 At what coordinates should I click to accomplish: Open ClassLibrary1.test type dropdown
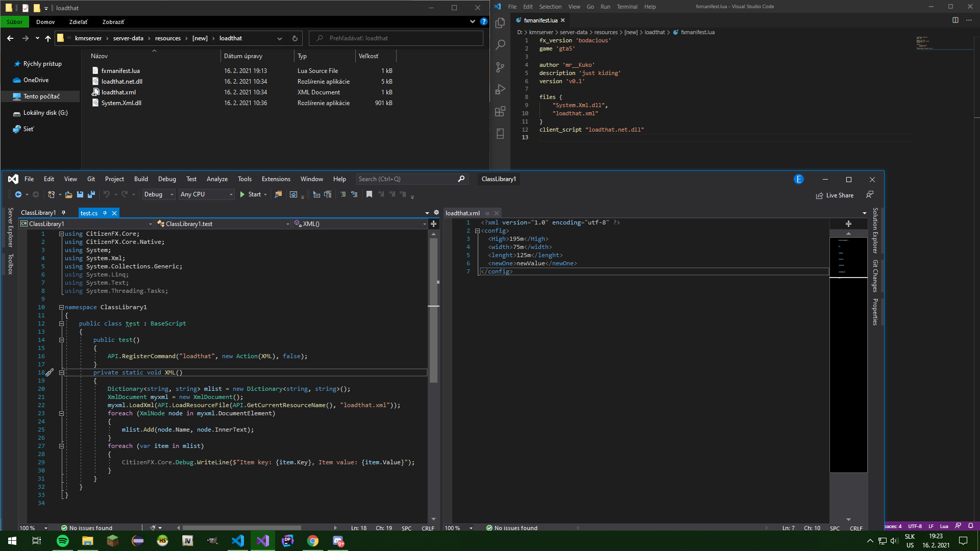point(223,224)
